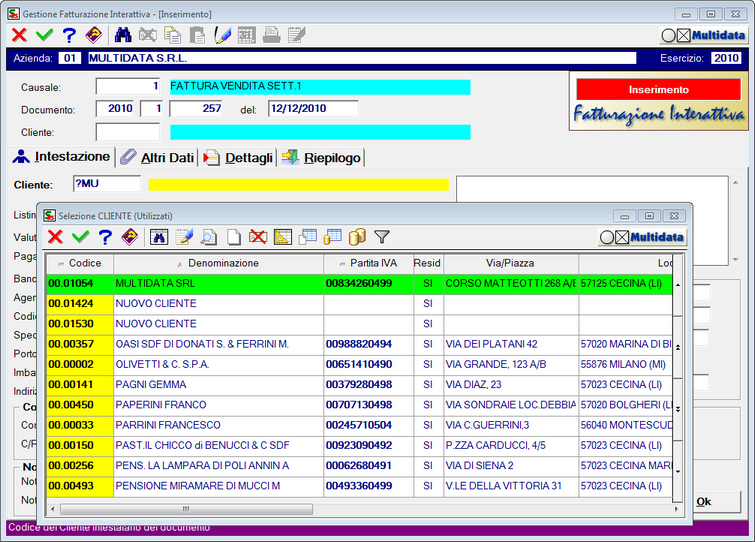Image resolution: width=755 pixels, height=542 pixels.
Task: Open blue question mark help in main toolbar
Action: (69, 35)
